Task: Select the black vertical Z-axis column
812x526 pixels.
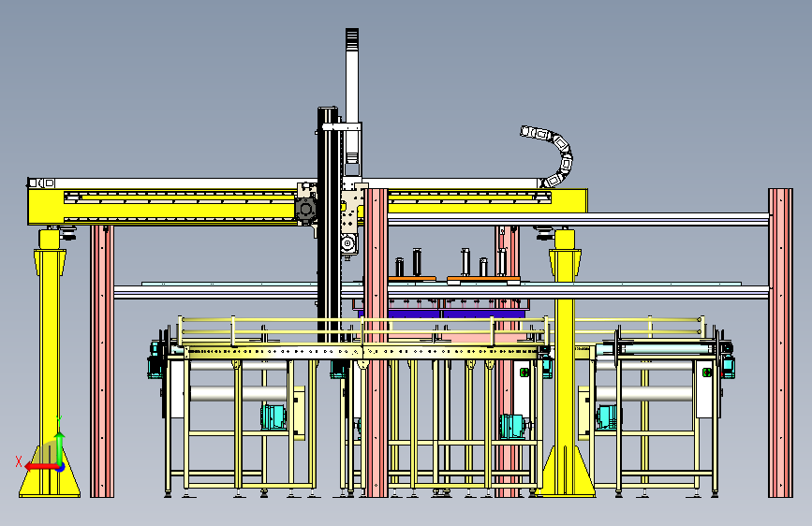Action: tap(329, 225)
